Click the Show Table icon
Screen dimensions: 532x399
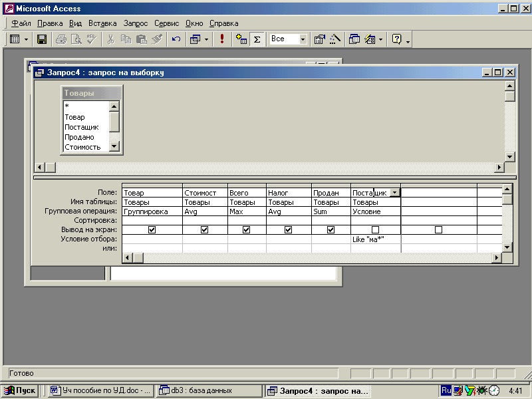tap(241, 39)
